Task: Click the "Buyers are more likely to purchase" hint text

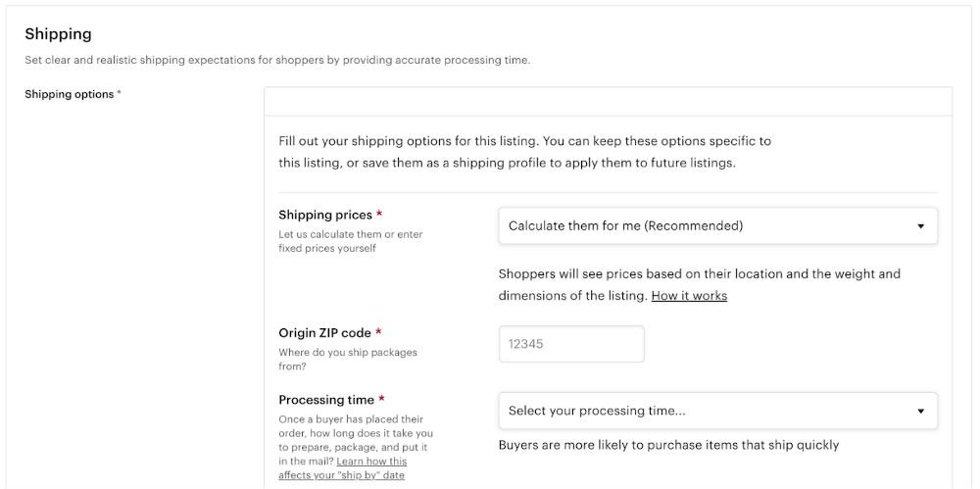Action: point(668,445)
